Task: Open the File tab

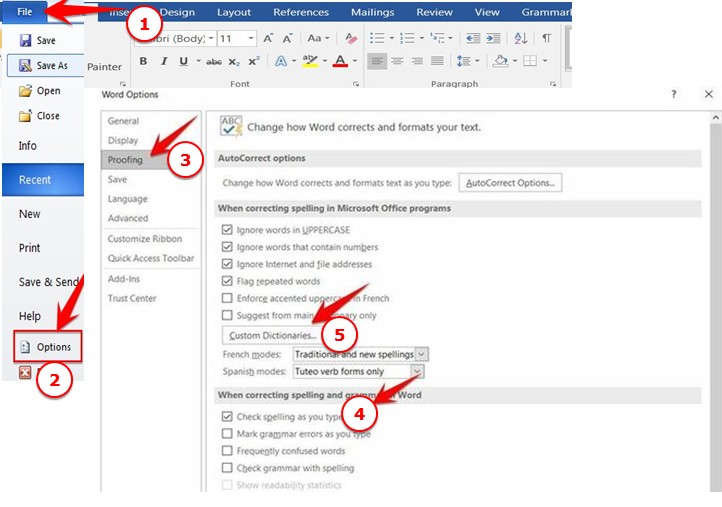Action: (24, 12)
